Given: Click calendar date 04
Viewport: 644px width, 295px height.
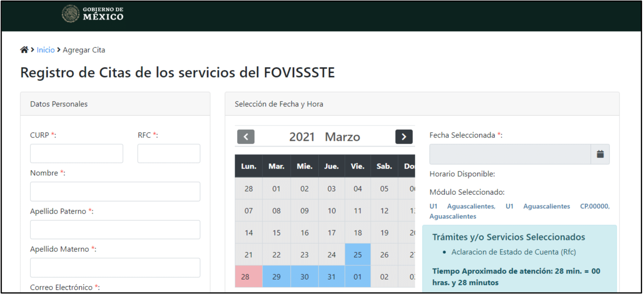Looking at the screenshot, I should [x=358, y=188].
